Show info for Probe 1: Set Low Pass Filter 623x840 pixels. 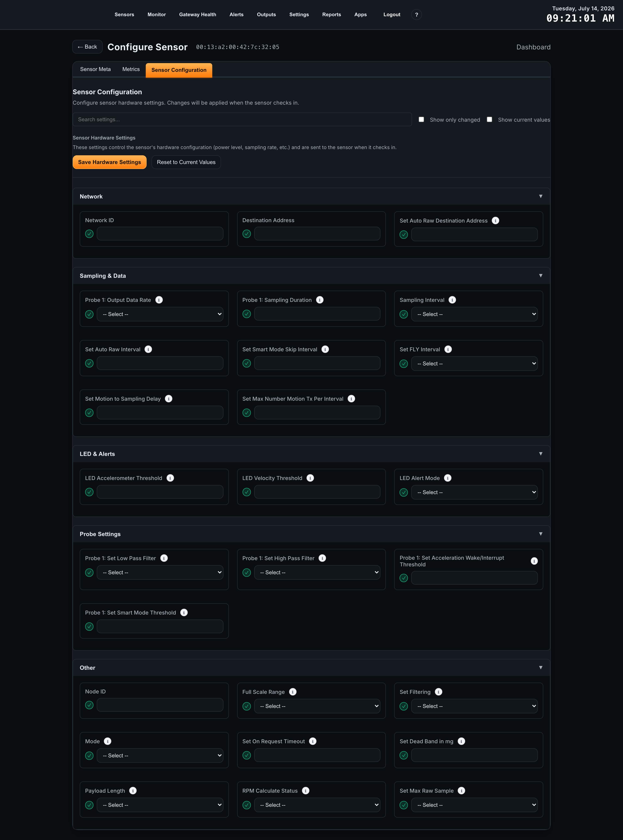(x=164, y=558)
